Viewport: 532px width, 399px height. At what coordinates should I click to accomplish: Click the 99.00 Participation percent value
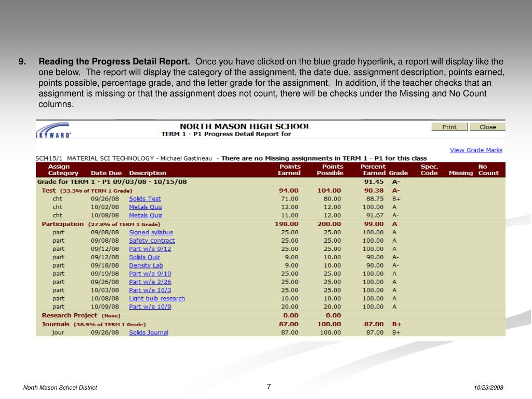[x=374, y=224]
